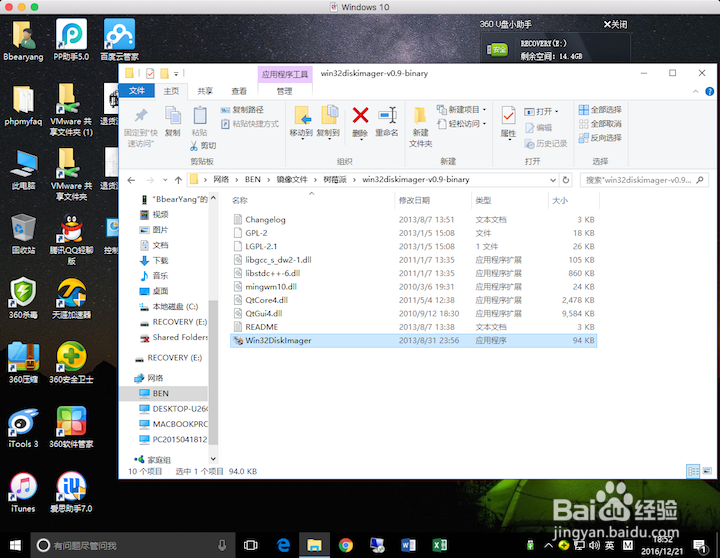This screenshot has height=558, width=720.
Task: Click 关闭 on 360 U盘小助手 widget
Action: tap(615, 24)
